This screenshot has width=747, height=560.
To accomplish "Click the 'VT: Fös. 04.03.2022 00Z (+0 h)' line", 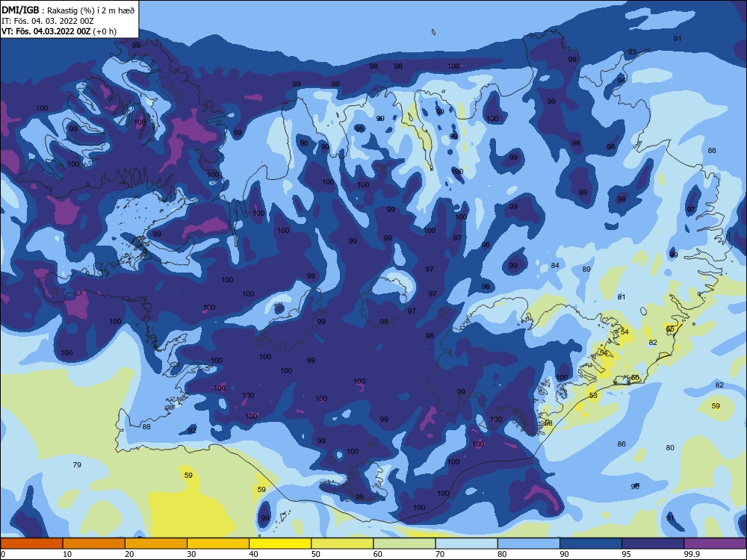I will [x=59, y=31].
